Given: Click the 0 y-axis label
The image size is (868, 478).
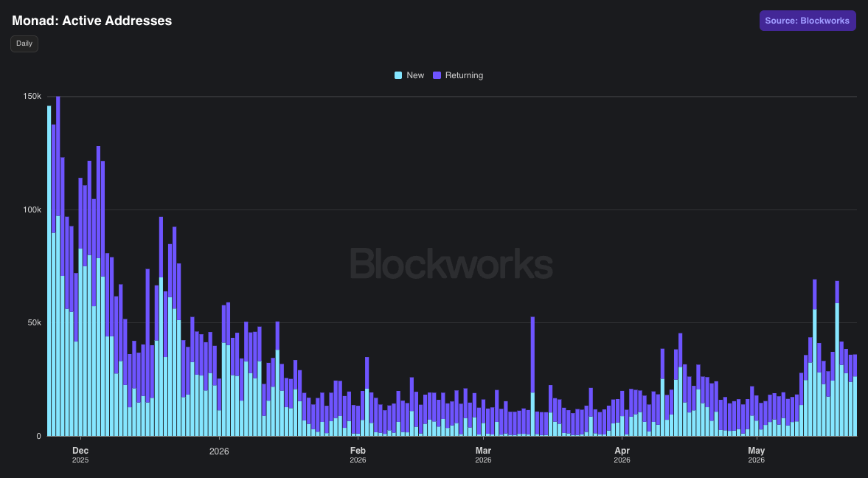Looking at the screenshot, I should (x=39, y=436).
